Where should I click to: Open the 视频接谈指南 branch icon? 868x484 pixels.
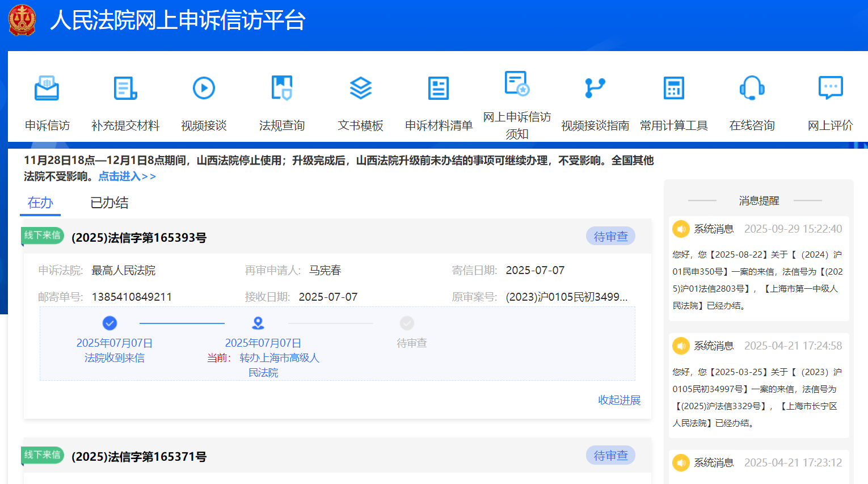(x=595, y=89)
